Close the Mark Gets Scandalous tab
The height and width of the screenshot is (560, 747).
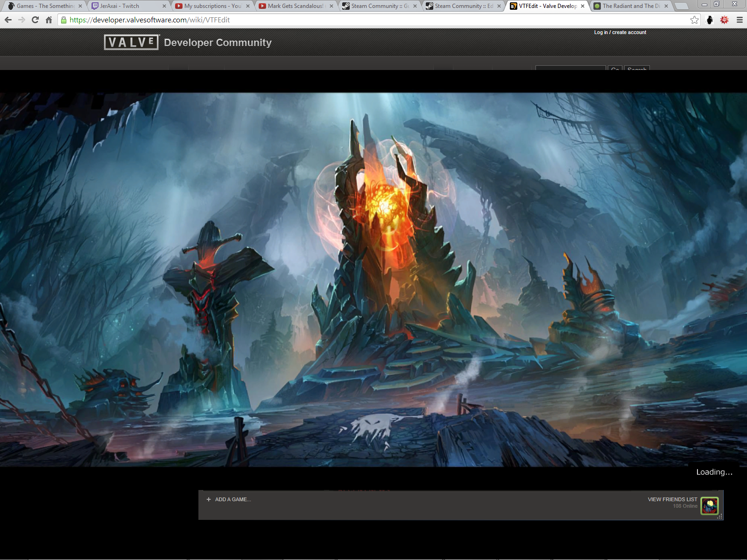(x=331, y=6)
